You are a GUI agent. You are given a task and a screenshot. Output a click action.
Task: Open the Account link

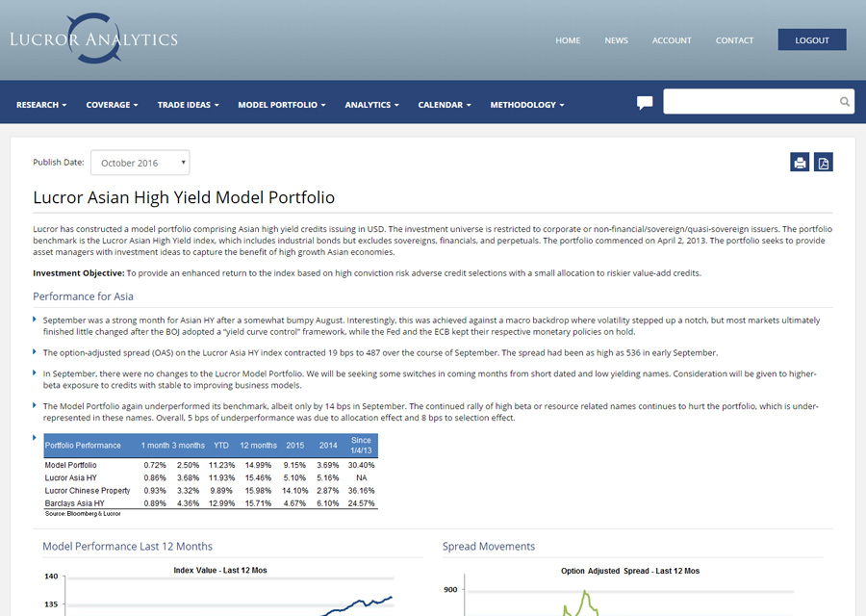point(672,40)
